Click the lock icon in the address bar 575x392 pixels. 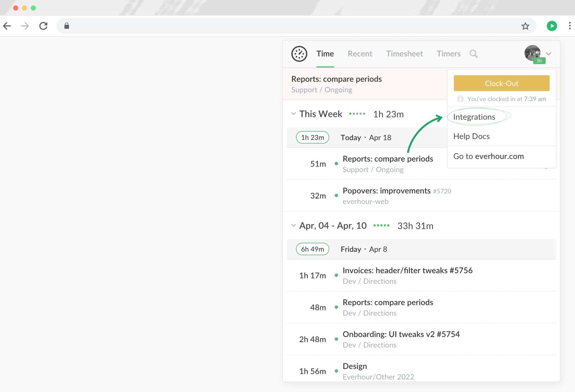pos(67,26)
